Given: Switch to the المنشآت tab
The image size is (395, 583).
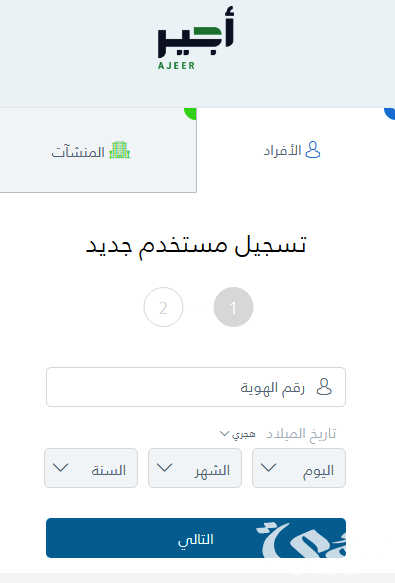Looking at the screenshot, I should click(x=98, y=150).
